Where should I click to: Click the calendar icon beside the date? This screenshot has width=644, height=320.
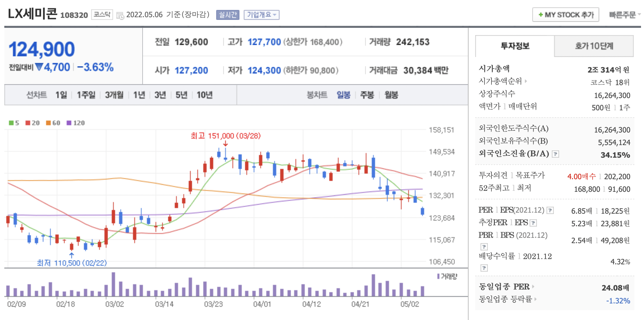[x=120, y=15]
